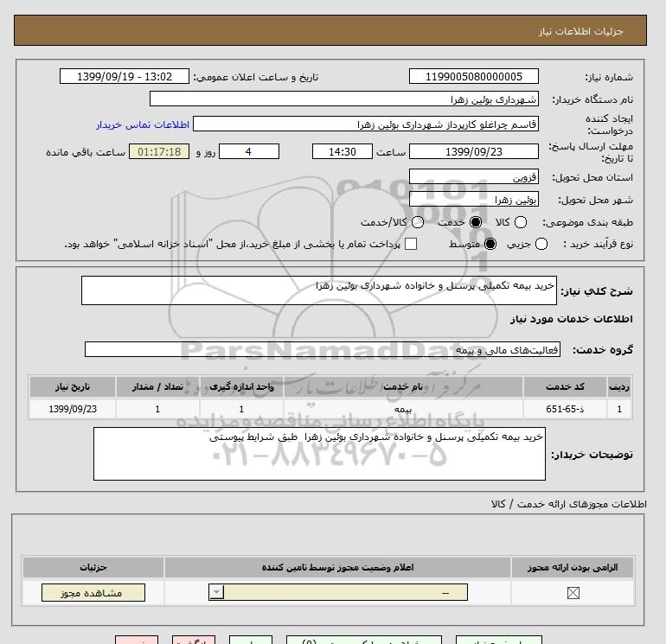This screenshot has height=644, width=666.
Task: Open the اعلام وضعیت مجوز dropdown arrow
Action: click(x=216, y=592)
